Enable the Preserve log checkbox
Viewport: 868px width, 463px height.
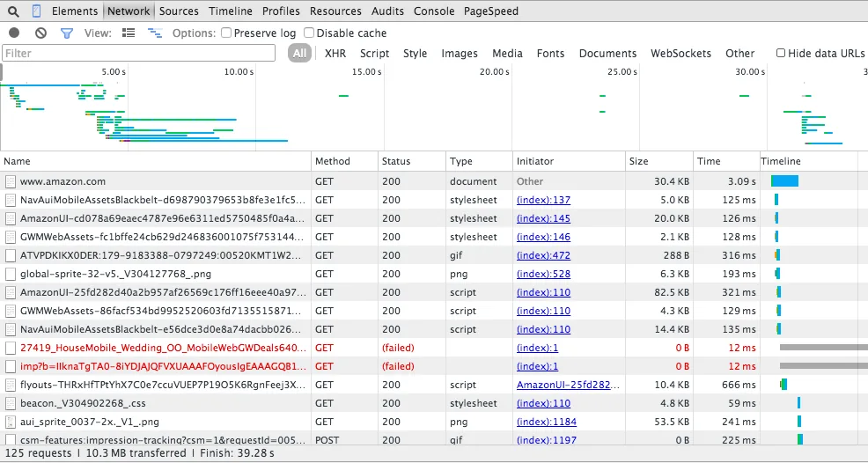click(226, 33)
